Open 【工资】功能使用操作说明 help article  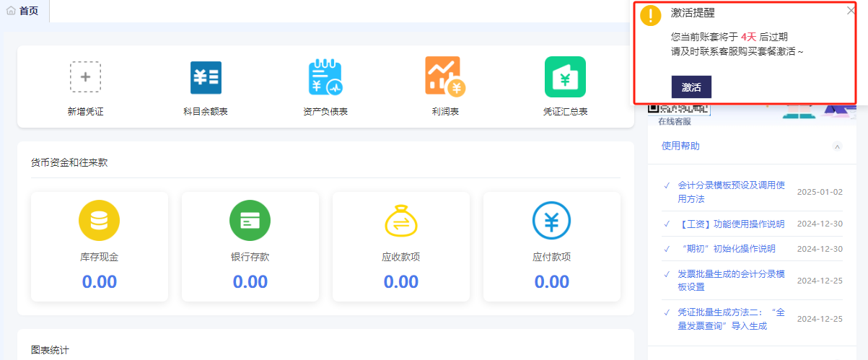click(x=731, y=224)
